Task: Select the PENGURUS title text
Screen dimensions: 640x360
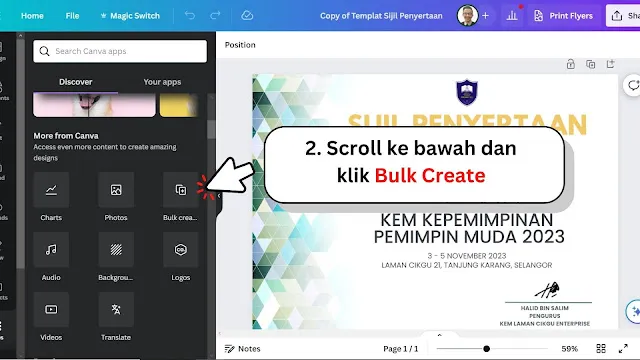Action: click(x=544, y=316)
